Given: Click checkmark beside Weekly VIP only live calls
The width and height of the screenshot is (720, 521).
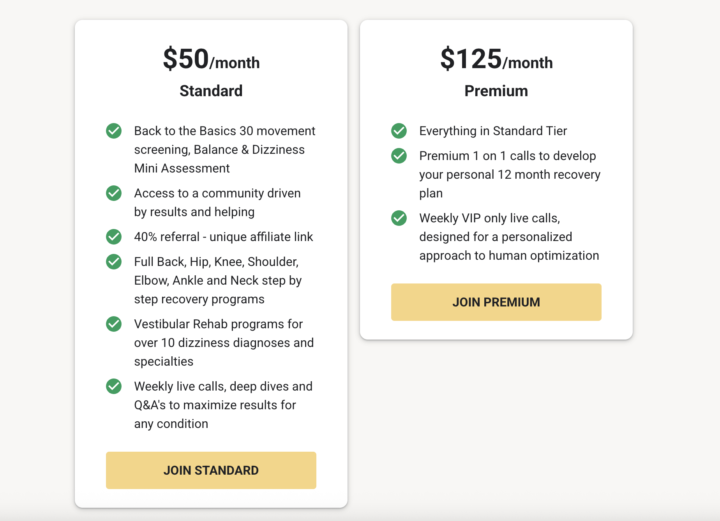Looking at the screenshot, I should pyautogui.click(x=399, y=218).
